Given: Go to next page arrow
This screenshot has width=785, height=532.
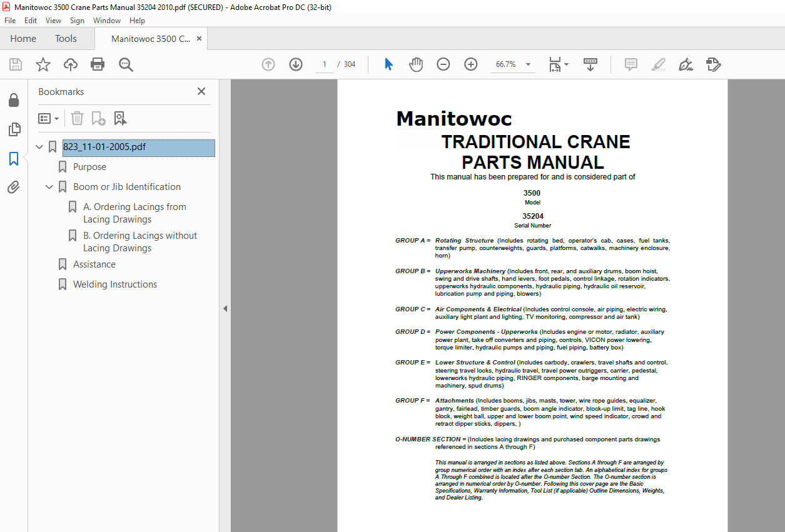Looking at the screenshot, I should [296, 64].
